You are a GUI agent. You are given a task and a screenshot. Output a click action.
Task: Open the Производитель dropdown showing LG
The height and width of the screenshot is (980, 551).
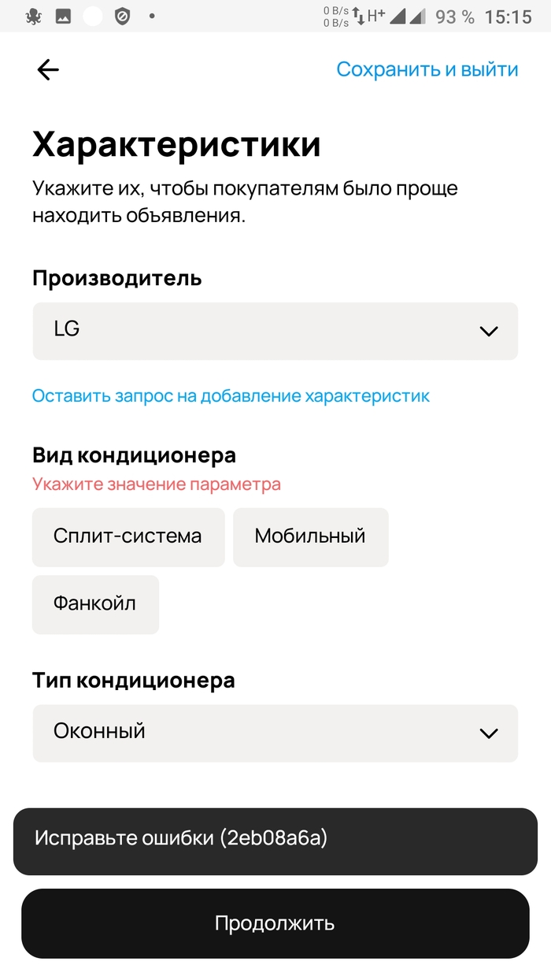[x=275, y=331]
